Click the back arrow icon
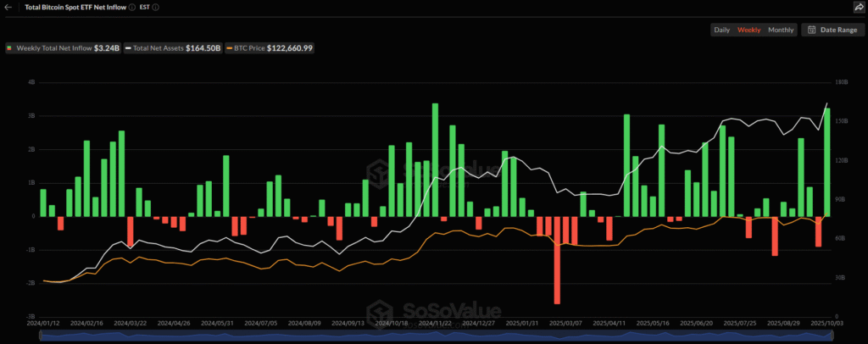868x344 pixels. click(8, 7)
